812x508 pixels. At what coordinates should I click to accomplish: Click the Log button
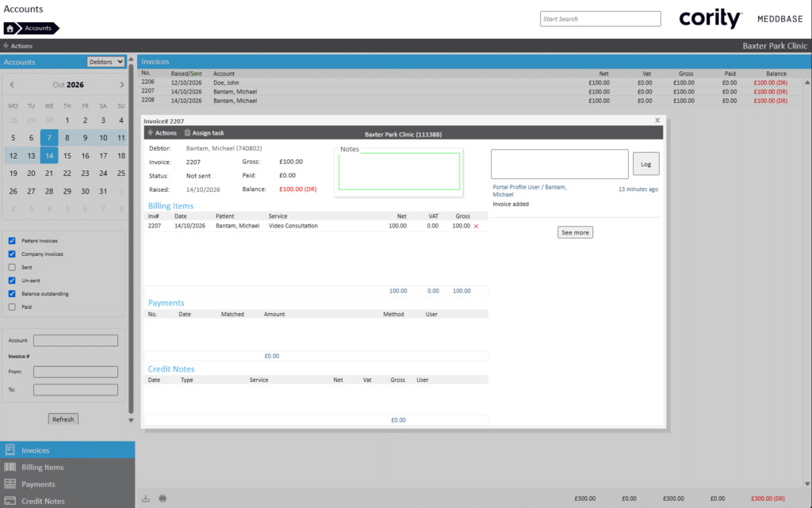coord(645,164)
